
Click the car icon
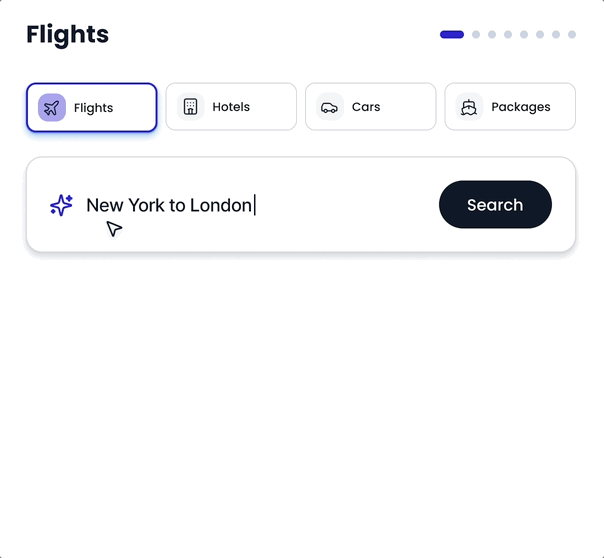pyautogui.click(x=330, y=107)
